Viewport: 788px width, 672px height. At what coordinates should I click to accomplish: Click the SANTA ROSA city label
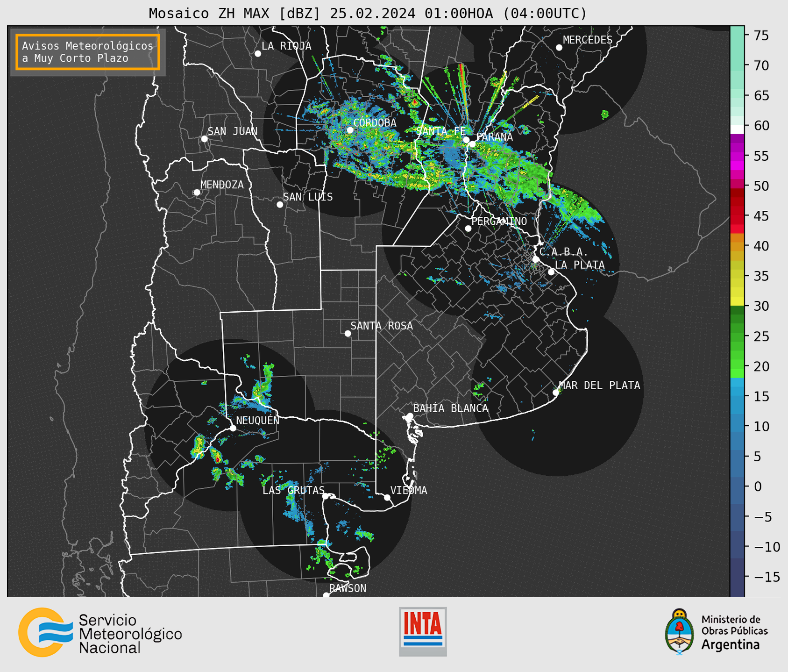tap(382, 326)
